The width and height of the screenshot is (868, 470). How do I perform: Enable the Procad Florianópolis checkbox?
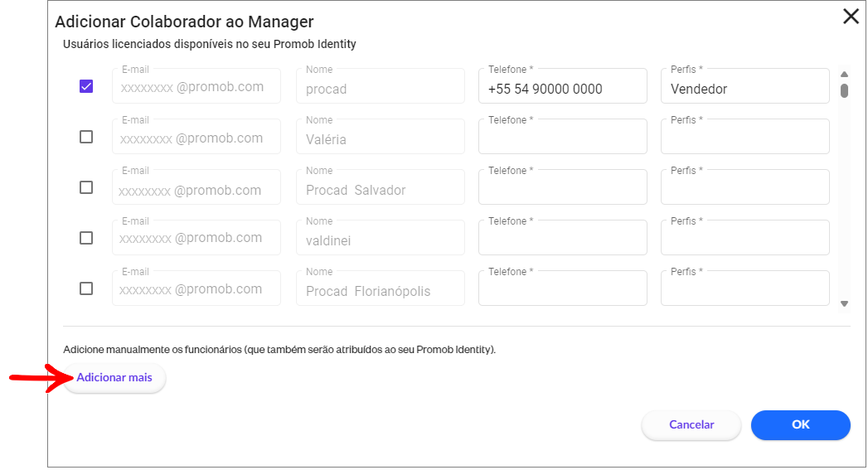(86, 288)
